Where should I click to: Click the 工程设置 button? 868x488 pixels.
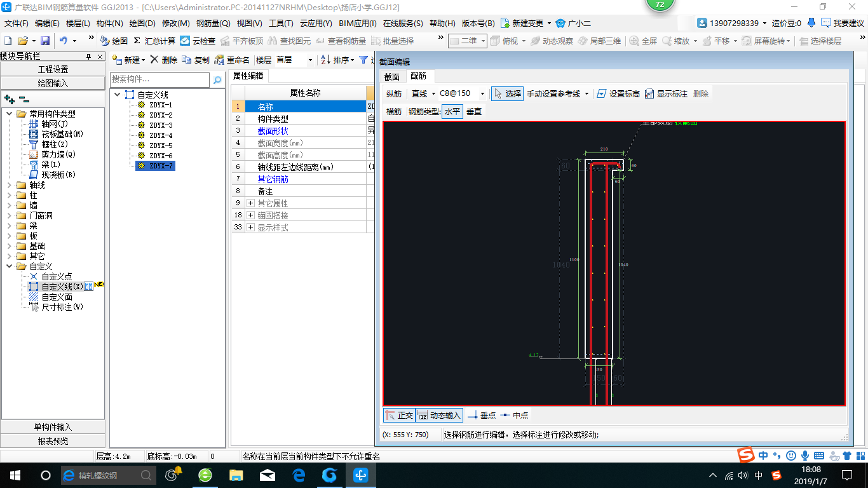(x=53, y=69)
